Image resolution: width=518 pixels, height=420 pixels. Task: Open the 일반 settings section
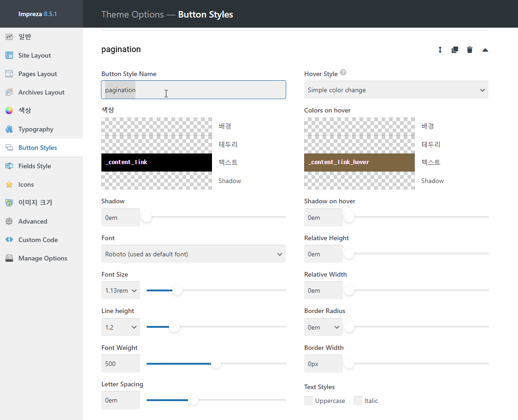[25, 37]
